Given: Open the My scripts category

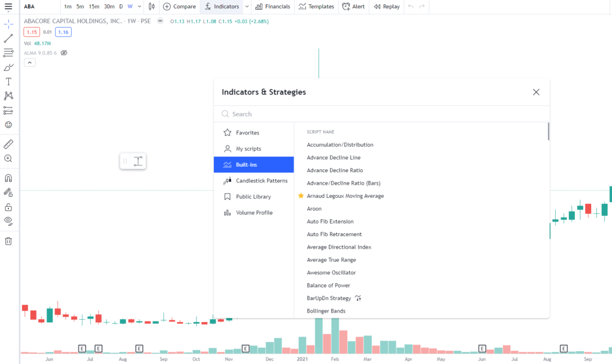Looking at the screenshot, I should [x=253, y=149].
